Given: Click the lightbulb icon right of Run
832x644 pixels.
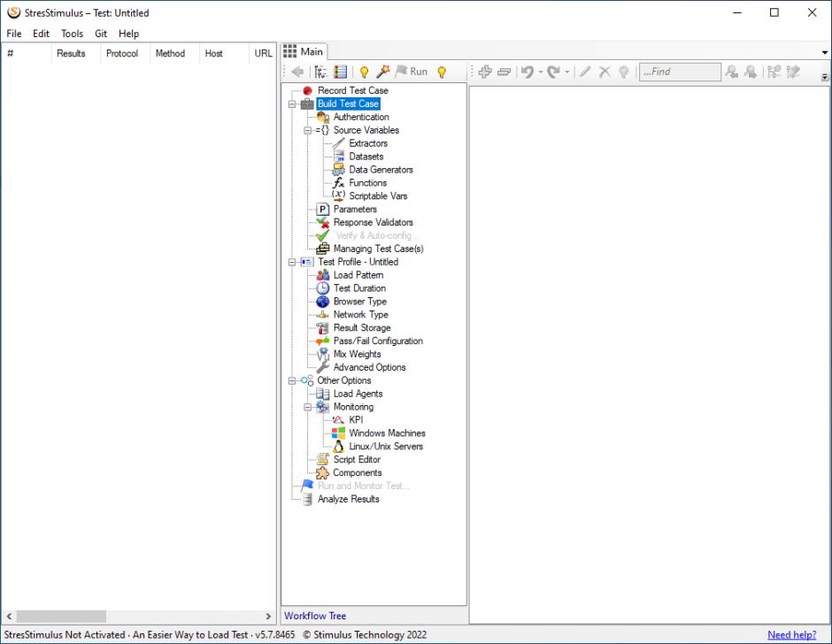Looking at the screenshot, I should tap(442, 72).
